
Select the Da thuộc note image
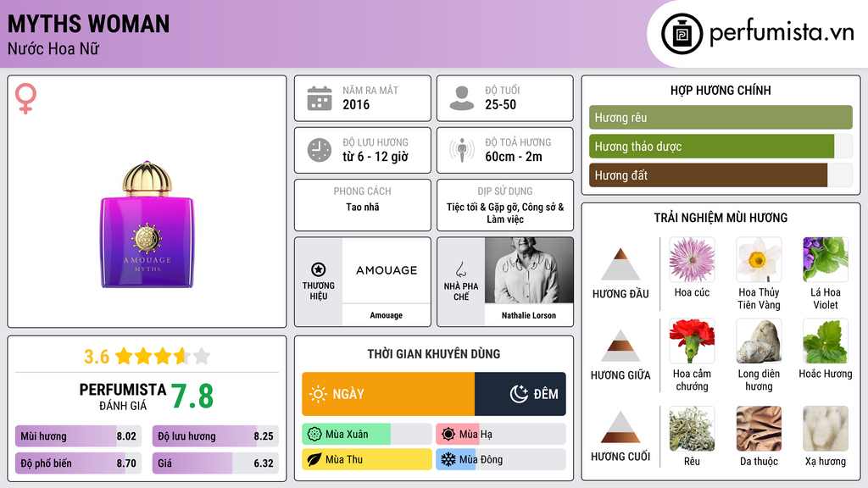pyautogui.click(x=759, y=429)
